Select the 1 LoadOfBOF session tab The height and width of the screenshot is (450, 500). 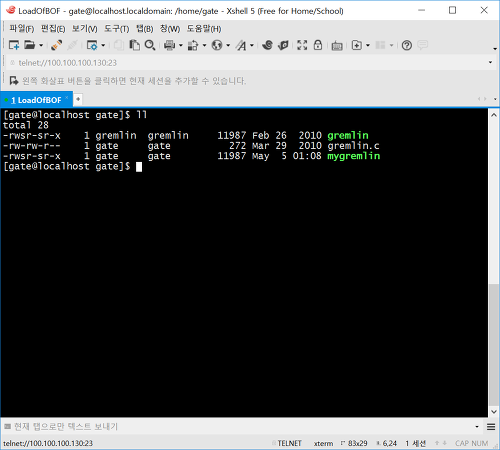click(x=36, y=100)
